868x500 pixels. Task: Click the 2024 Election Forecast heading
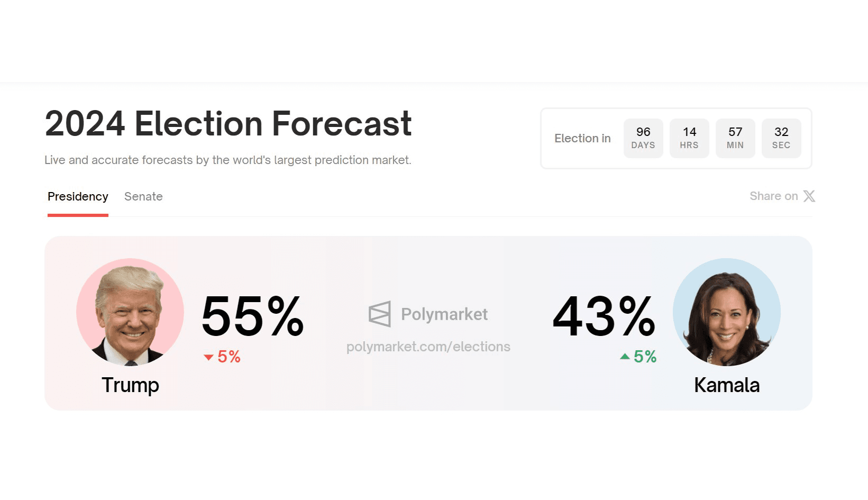click(228, 123)
